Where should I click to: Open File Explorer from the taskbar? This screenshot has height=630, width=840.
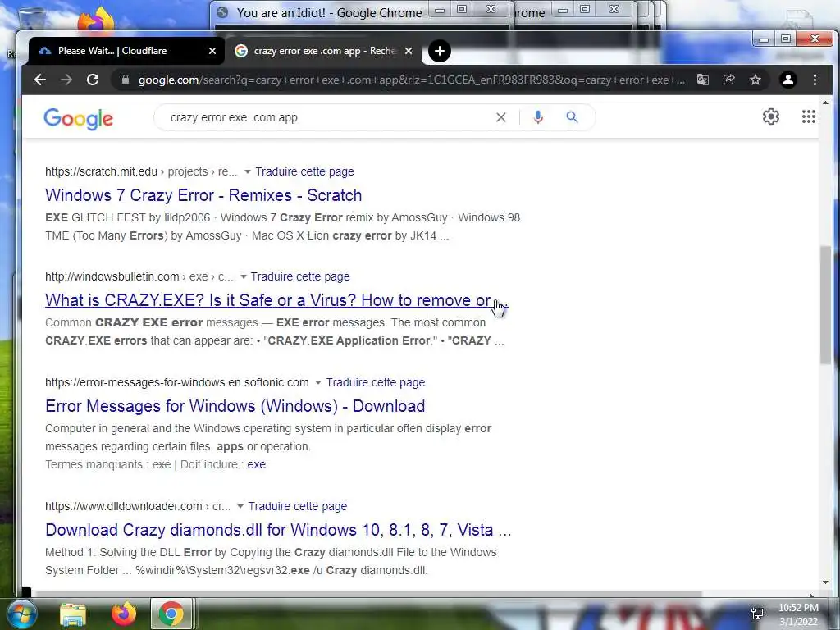(73, 614)
